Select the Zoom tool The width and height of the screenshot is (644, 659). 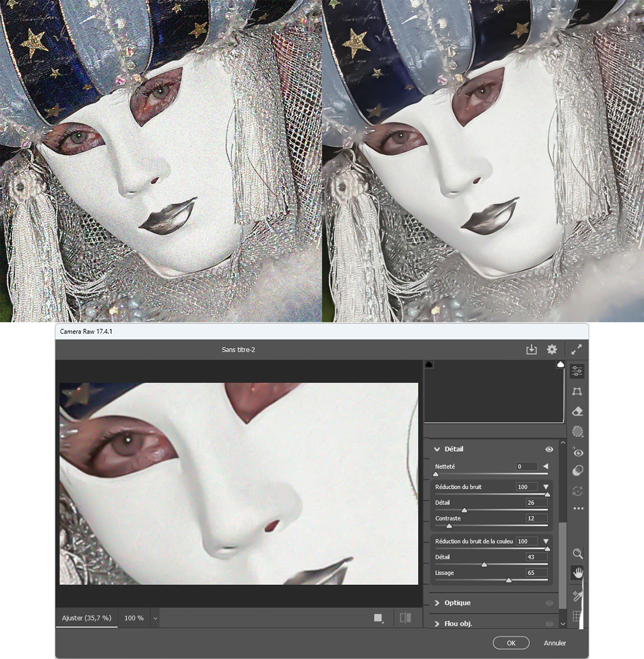577,553
